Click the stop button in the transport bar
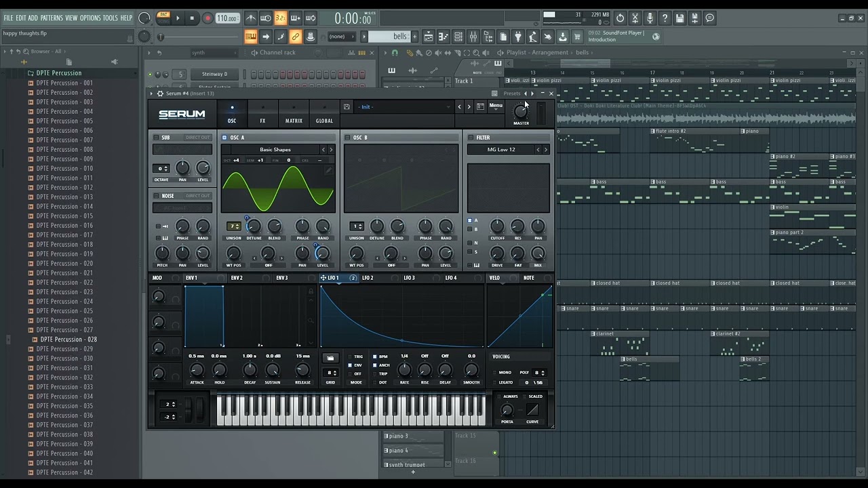This screenshot has width=868, height=488. click(192, 18)
